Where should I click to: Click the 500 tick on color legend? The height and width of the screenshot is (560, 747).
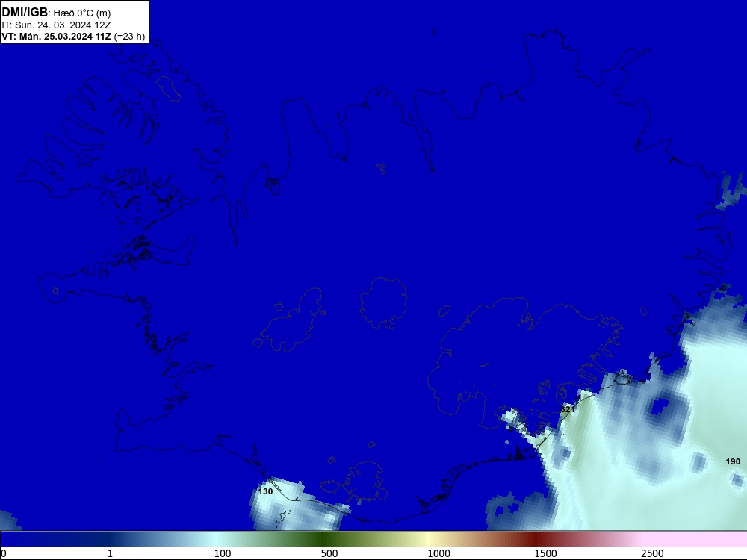329,553
